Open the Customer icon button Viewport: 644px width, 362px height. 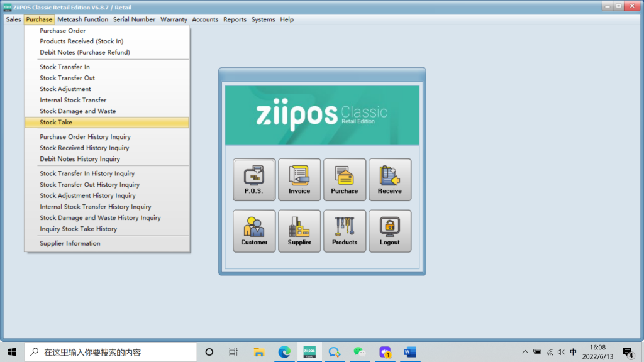(254, 231)
